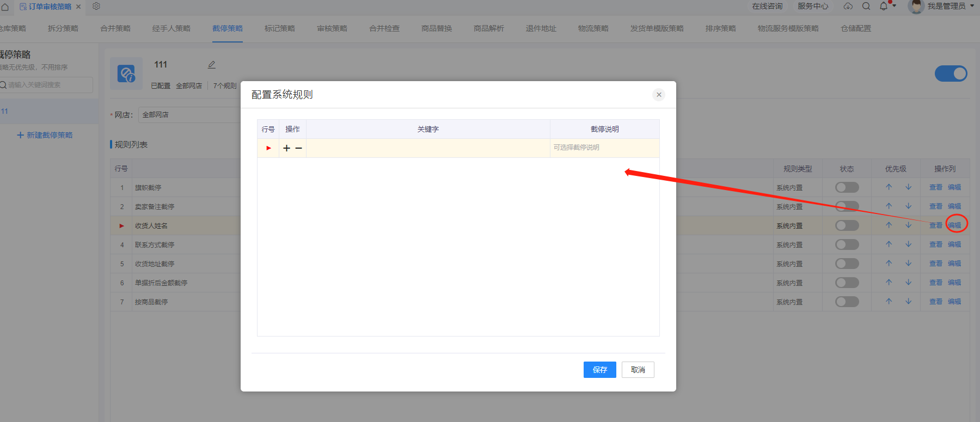Click the pencil icon next to 111
This screenshot has height=422, width=980.
pos(212,65)
